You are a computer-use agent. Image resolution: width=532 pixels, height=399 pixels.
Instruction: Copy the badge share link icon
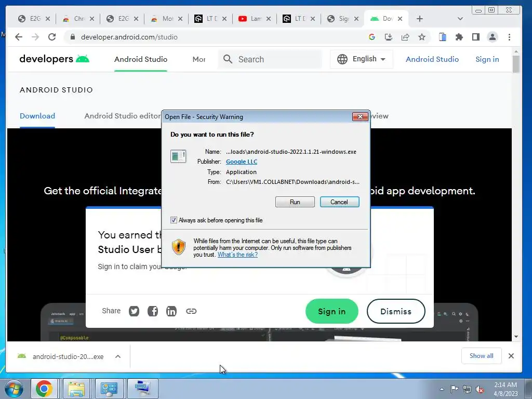point(191,311)
